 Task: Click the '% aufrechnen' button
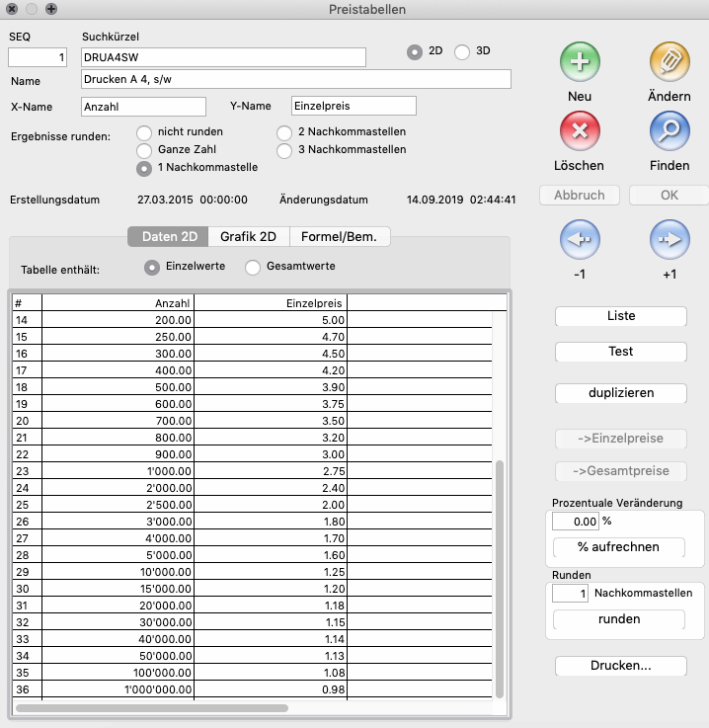pyautogui.click(x=618, y=547)
